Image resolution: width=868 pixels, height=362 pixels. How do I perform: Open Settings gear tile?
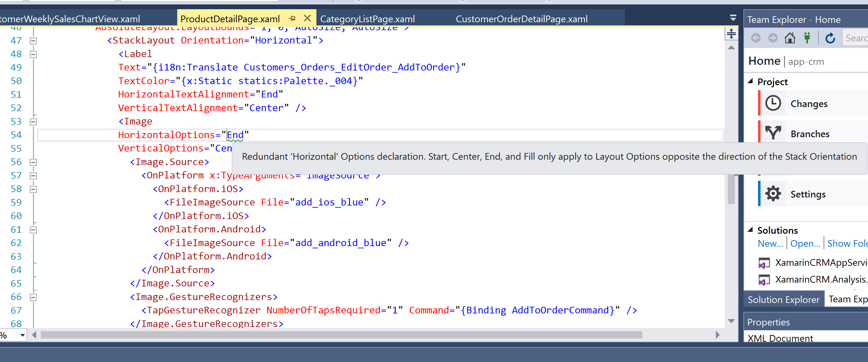[x=773, y=194]
